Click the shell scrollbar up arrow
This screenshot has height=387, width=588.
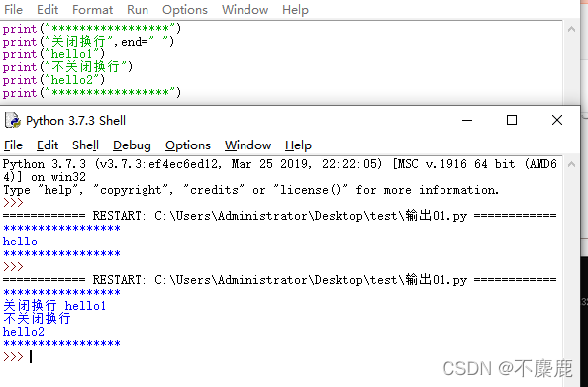(571, 164)
